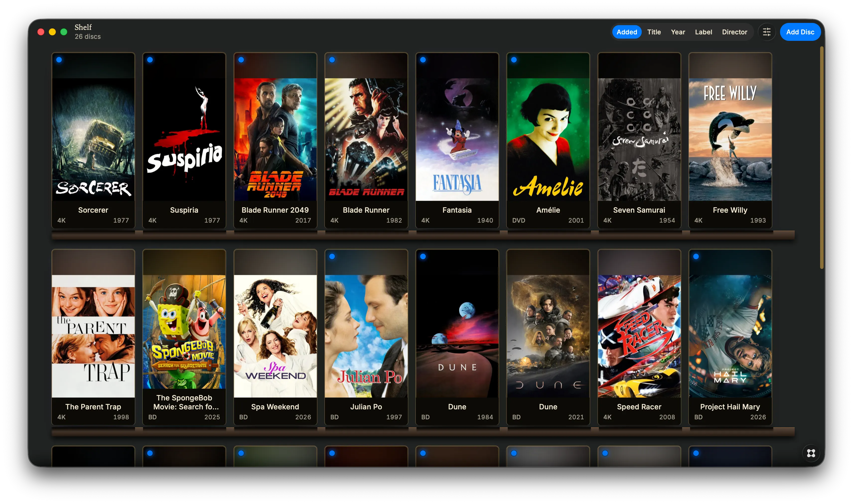Open the Suspiria poster

pos(184,139)
